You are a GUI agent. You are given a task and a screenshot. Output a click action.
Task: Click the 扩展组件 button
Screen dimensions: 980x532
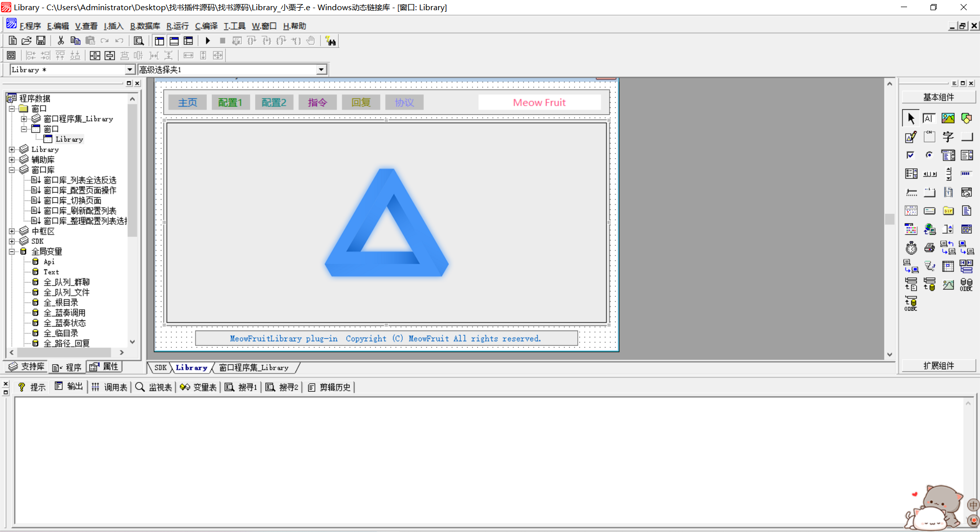938,366
